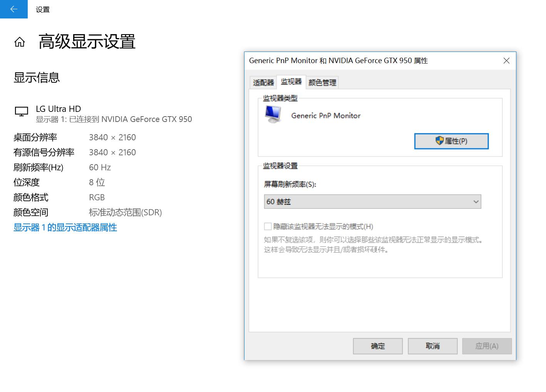
Task: Open the 屏幕刷新频率 dropdown showing 60 赫兹
Action: point(372,201)
